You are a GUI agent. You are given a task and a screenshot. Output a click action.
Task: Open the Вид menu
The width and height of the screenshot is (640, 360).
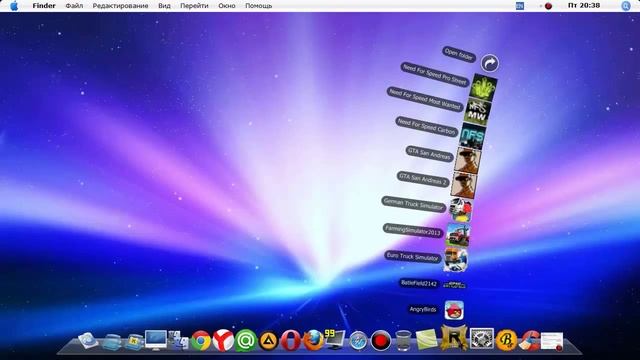pos(164,6)
